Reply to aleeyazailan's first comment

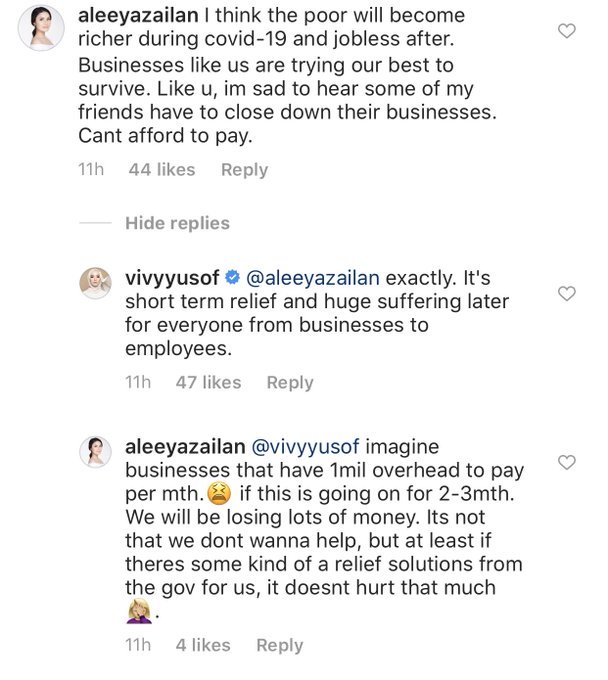[x=244, y=170]
